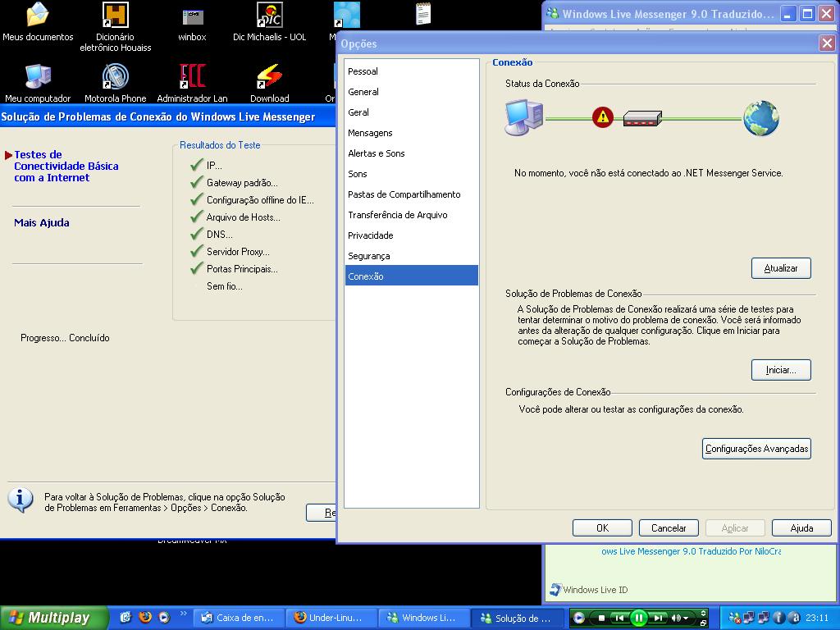
Task: Select Privacidade category
Action: pos(412,235)
